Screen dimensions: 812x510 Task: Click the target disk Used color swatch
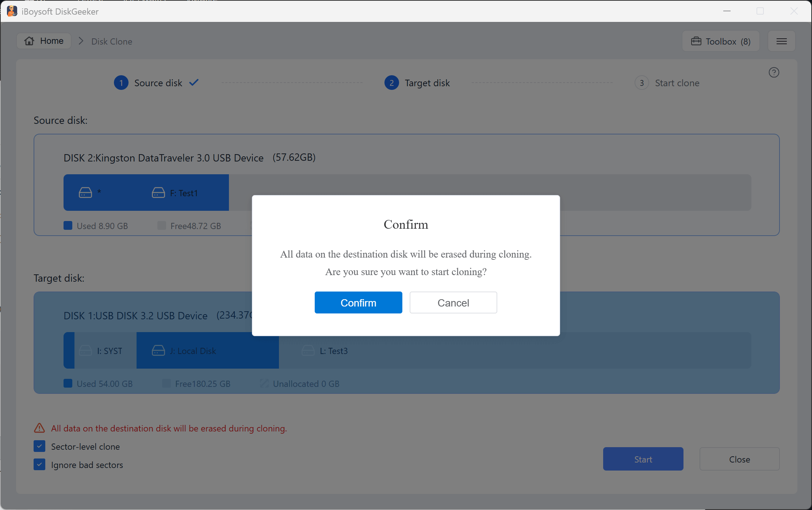(68, 383)
